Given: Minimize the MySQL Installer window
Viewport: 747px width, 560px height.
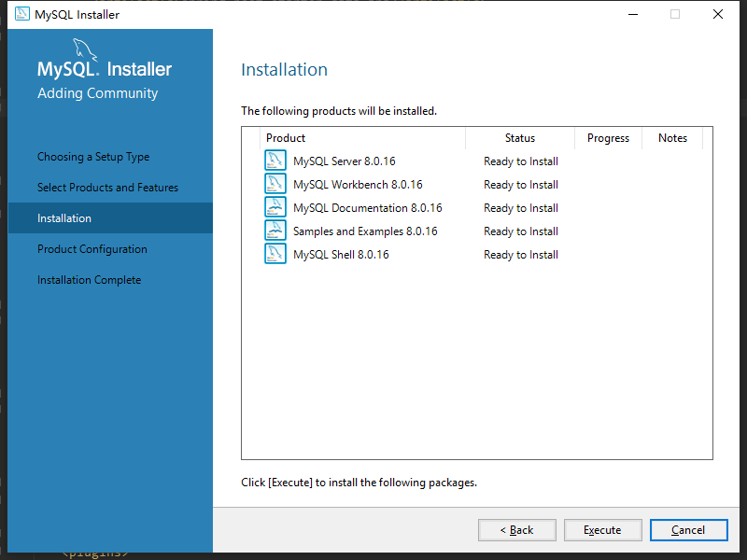Looking at the screenshot, I should point(633,14).
